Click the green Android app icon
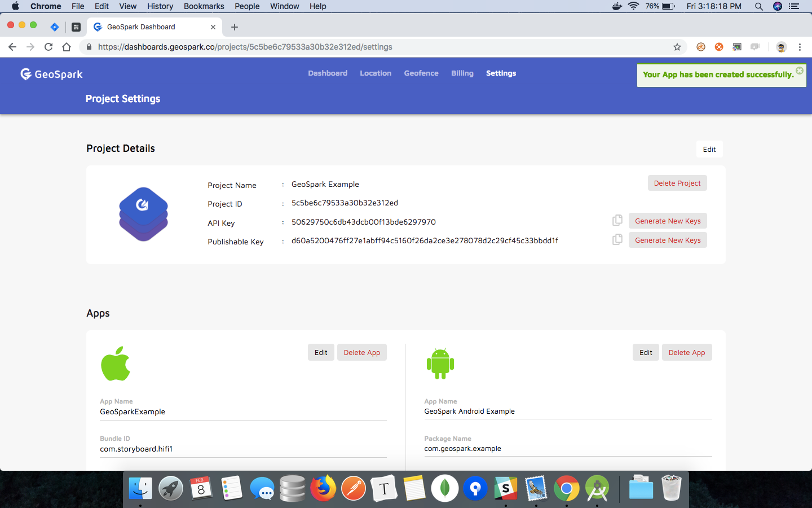 (440, 364)
